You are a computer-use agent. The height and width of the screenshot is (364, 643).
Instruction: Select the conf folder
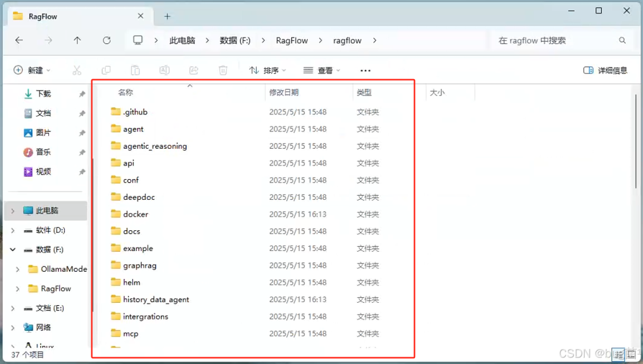131,180
